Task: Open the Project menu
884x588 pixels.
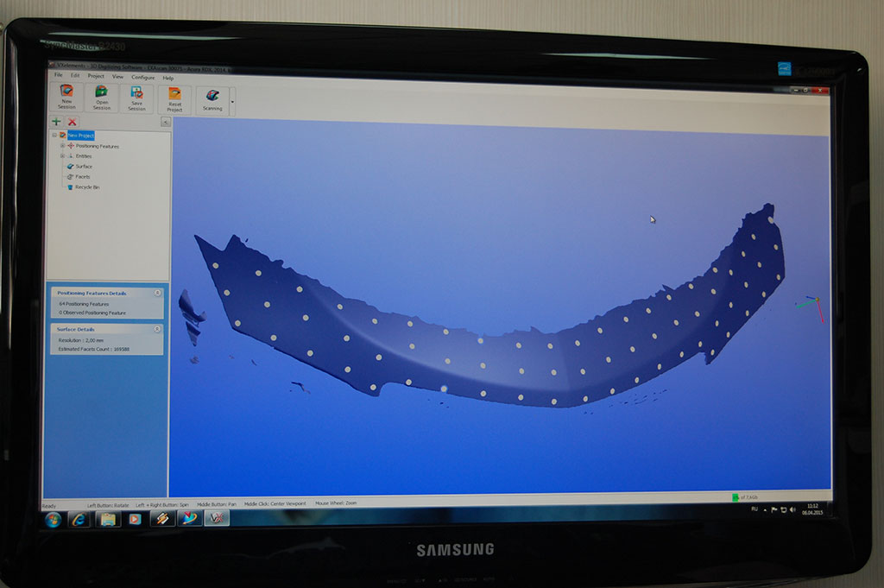Action: (x=96, y=76)
